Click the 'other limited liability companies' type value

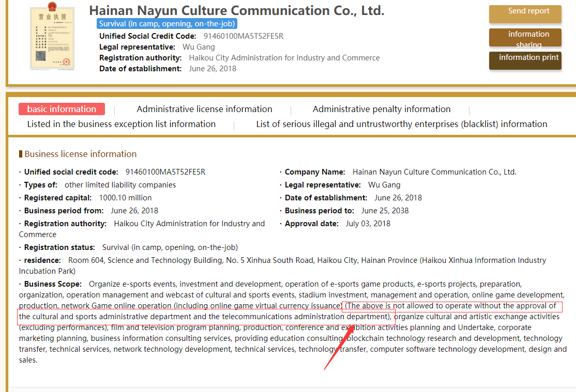coord(120,184)
